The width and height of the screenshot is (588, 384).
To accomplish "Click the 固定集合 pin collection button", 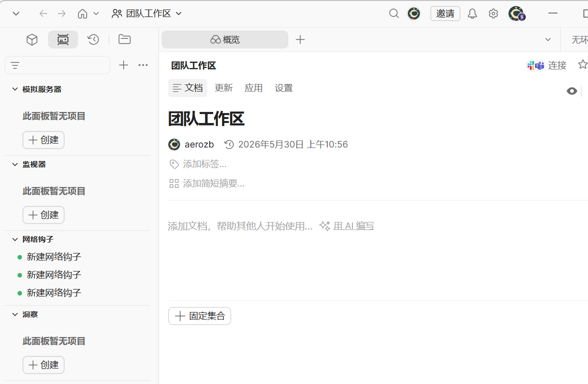I will (200, 316).
